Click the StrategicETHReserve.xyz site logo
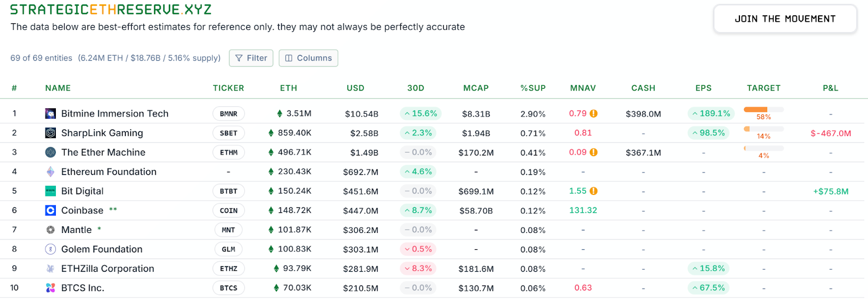 click(x=111, y=10)
